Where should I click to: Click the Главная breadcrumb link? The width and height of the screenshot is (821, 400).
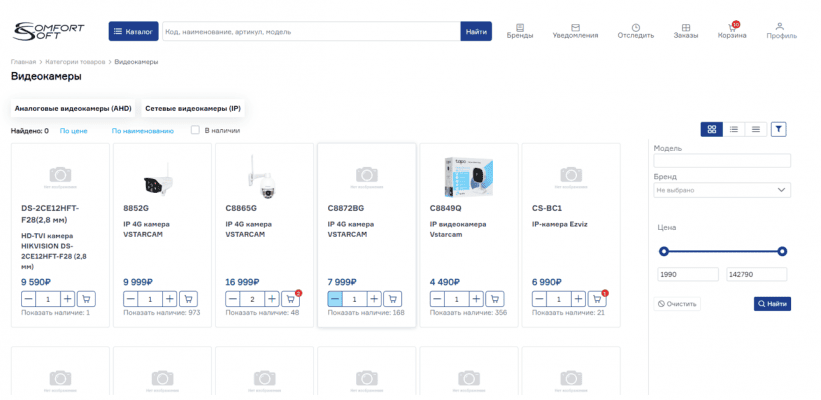[x=23, y=62]
